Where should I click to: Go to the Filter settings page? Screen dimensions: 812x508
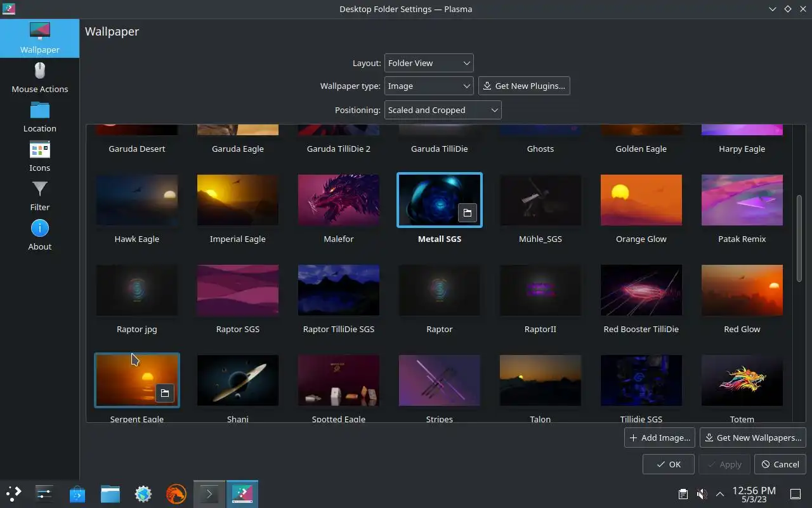(39, 196)
